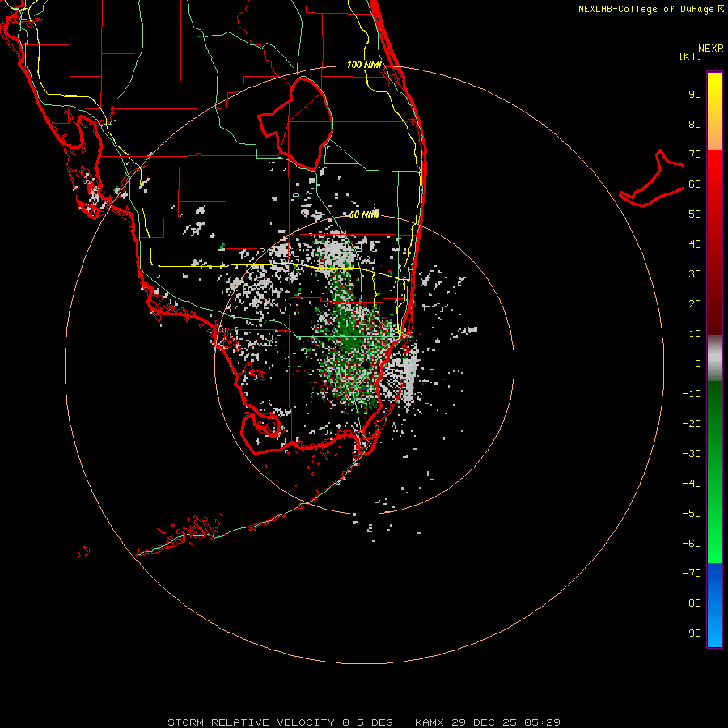Click the 90 value on the velocity scale

[695, 95]
